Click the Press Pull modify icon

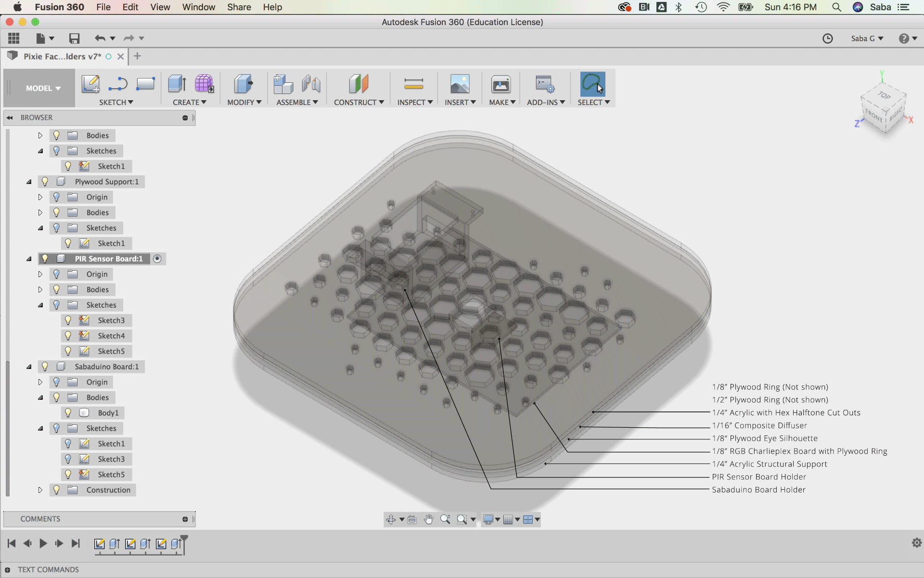click(x=244, y=84)
